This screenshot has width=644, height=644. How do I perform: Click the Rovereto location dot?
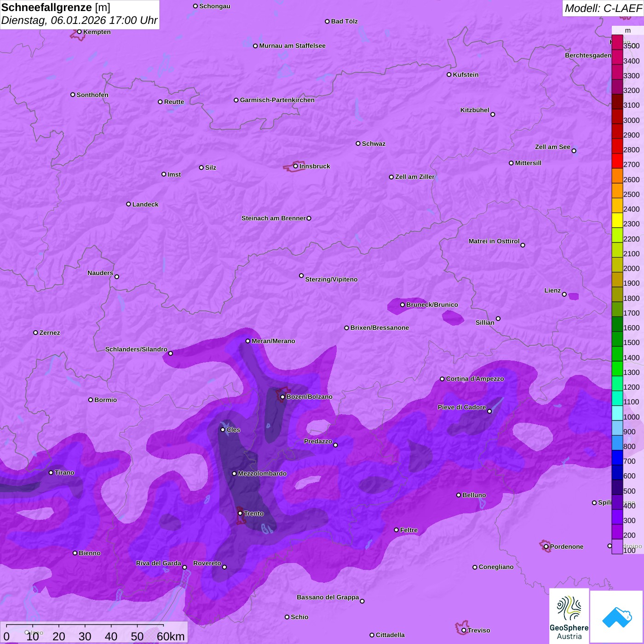pos(224,567)
